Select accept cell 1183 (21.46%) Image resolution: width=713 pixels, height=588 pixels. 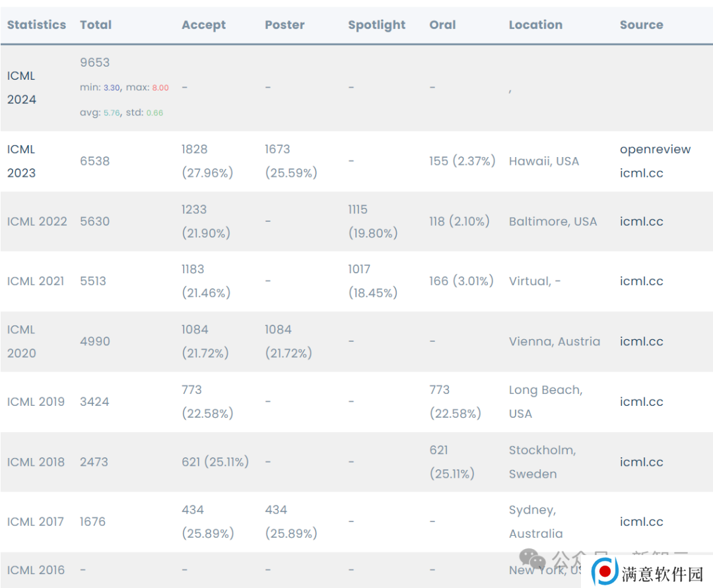pos(206,281)
